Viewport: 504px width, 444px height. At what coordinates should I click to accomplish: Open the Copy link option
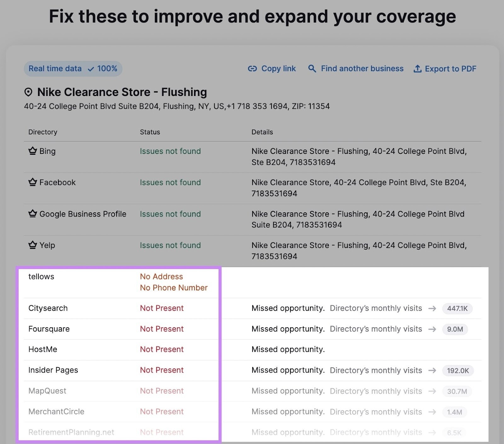pyautogui.click(x=278, y=69)
